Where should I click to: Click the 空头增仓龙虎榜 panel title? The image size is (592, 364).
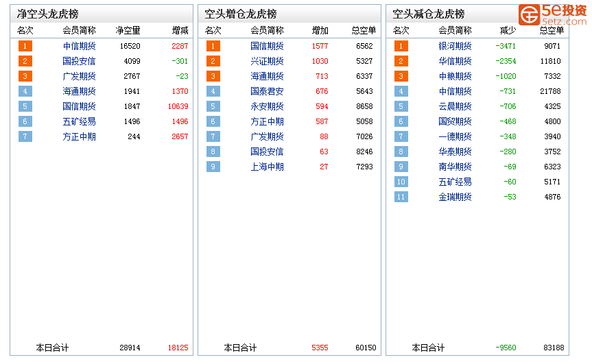(241, 14)
